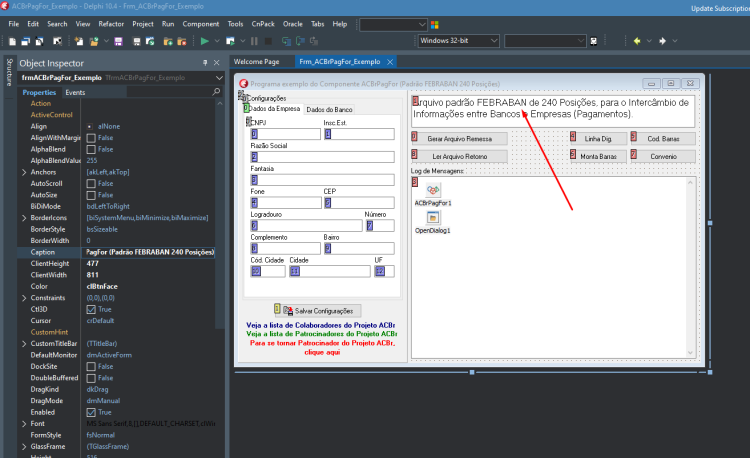The height and width of the screenshot is (458, 750).
Task: Click the purple Save floppy disk icon
Action: [119, 42]
